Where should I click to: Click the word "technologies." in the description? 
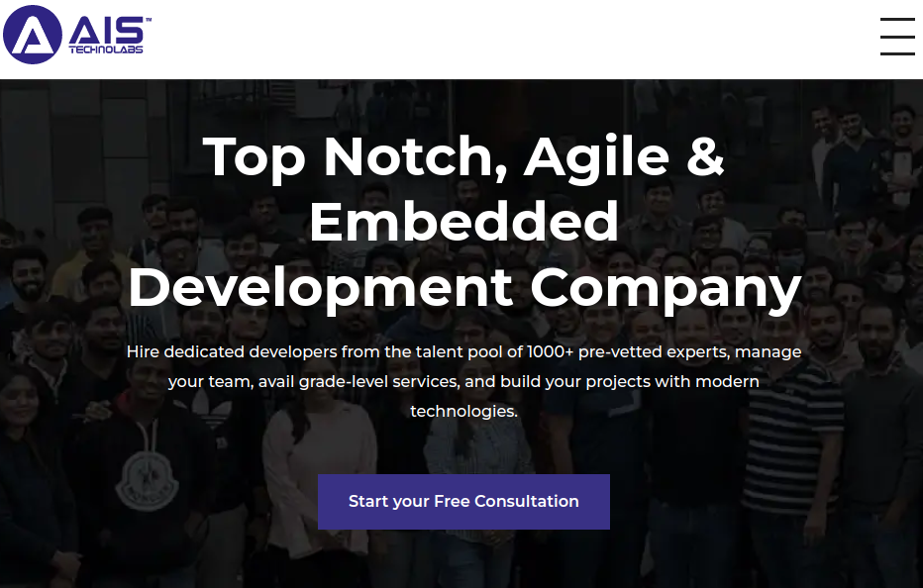point(463,411)
